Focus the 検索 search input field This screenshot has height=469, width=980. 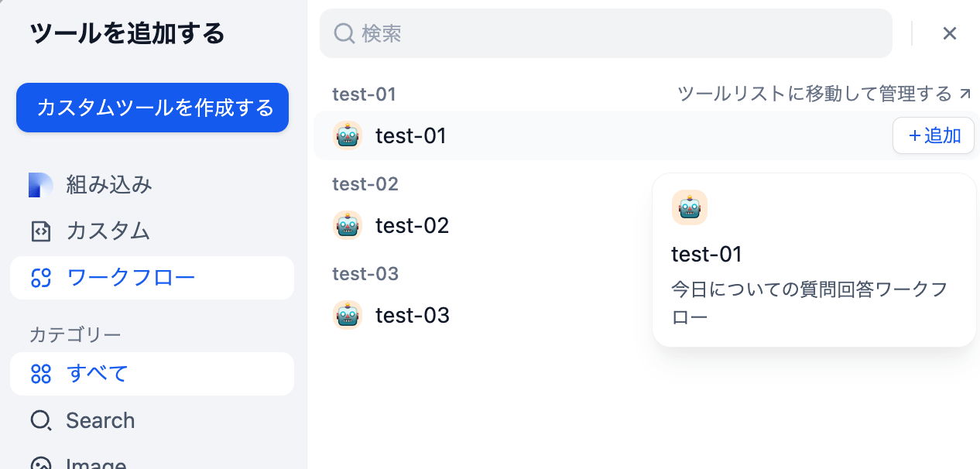coord(606,33)
